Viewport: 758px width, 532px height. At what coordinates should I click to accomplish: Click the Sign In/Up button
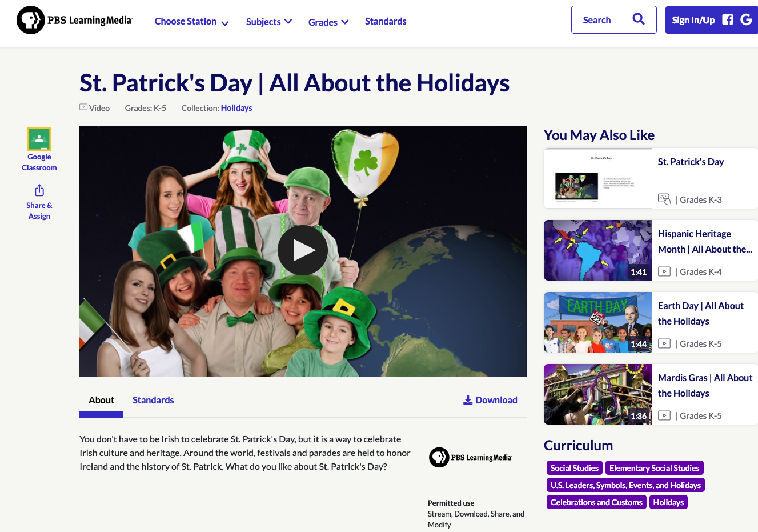(693, 19)
